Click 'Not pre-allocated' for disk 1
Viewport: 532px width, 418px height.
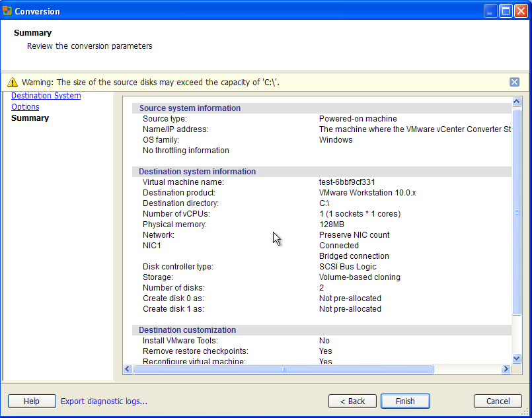pyautogui.click(x=350, y=309)
